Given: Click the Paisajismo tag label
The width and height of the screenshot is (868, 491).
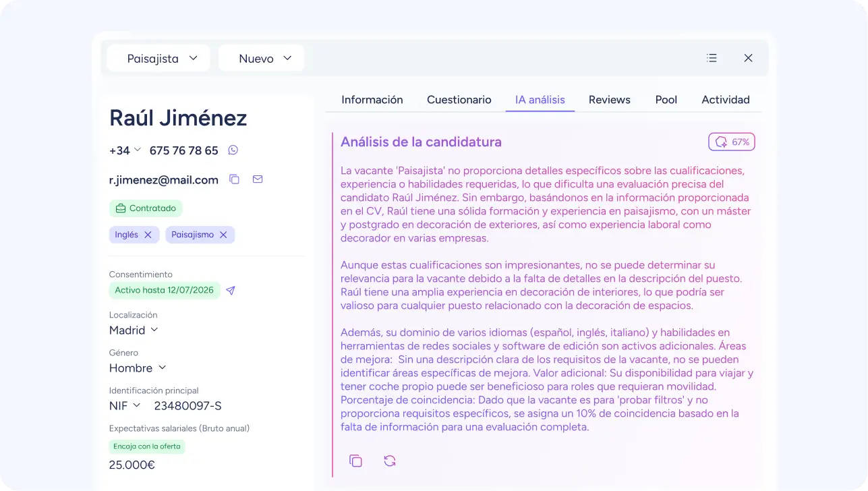Looking at the screenshot, I should (x=192, y=235).
